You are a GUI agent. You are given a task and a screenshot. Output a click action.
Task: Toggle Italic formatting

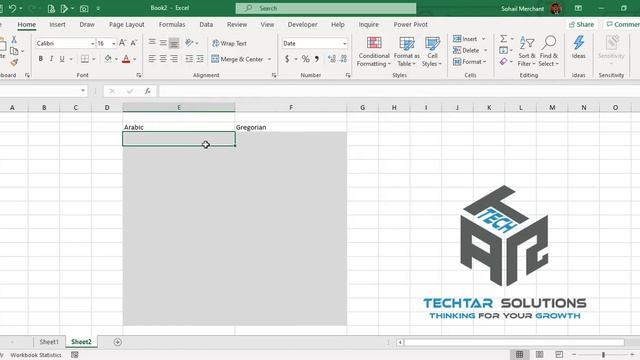tap(51, 59)
